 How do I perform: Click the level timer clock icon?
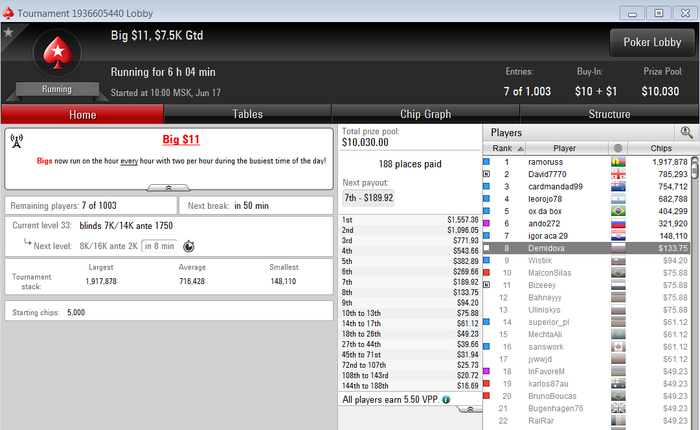click(x=189, y=246)
